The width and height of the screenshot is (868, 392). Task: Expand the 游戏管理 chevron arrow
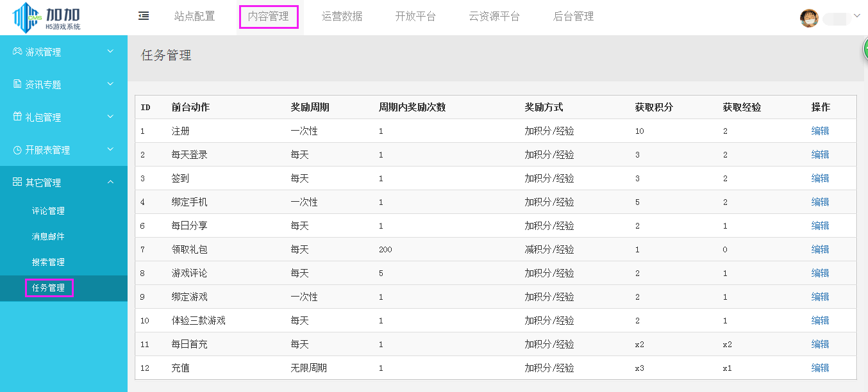(110, 52)
